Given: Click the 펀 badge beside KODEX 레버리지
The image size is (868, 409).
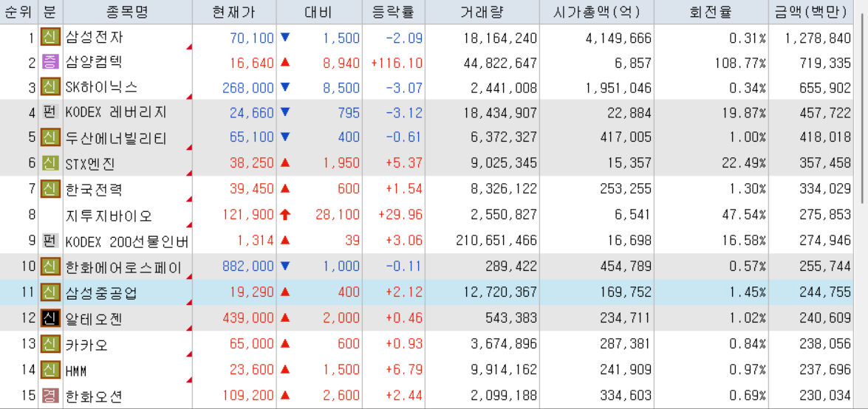Looking at the screenshot, I should pos(50,113).
